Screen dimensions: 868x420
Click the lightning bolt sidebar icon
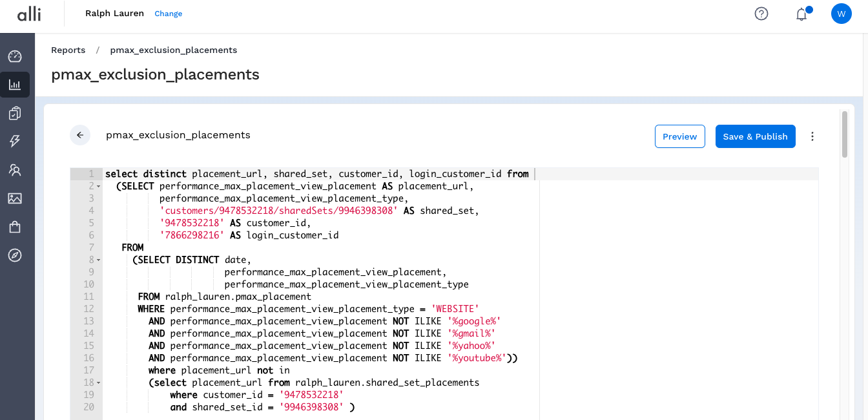click(15, 142)
